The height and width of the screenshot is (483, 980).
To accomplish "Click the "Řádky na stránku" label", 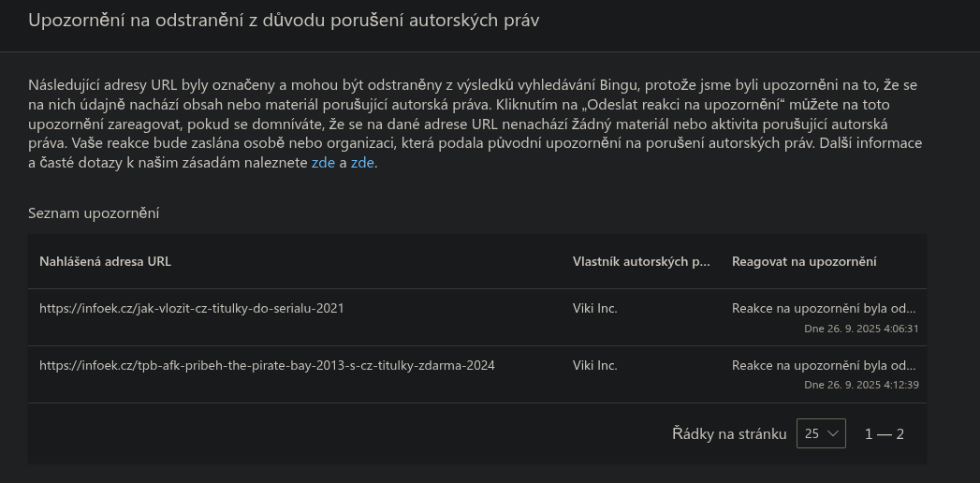I will (729, 433).
